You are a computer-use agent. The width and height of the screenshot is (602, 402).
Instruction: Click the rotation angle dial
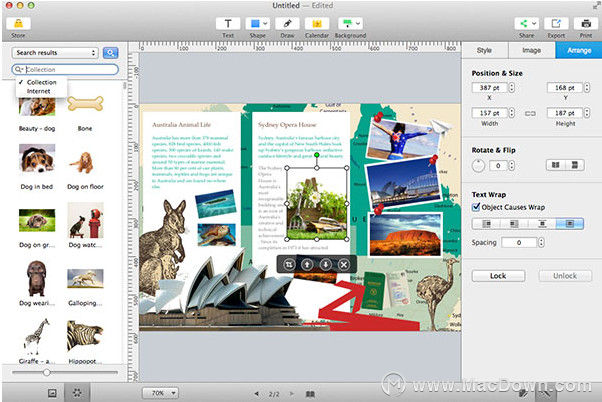pos(478,165)
